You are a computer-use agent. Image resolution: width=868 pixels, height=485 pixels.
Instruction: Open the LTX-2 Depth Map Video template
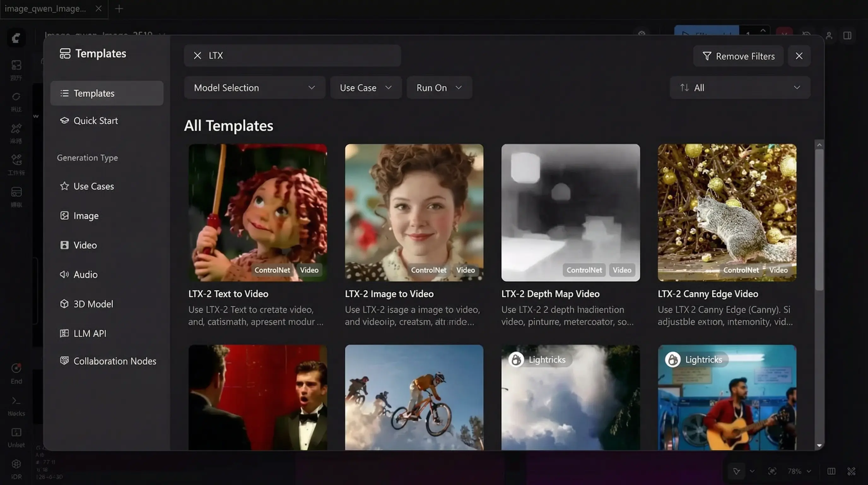[x=570, y=213]
